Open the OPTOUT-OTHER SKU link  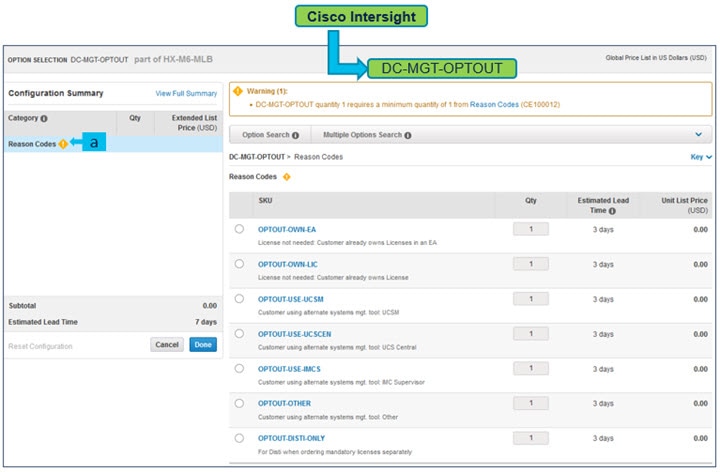[x=284, y=404]
